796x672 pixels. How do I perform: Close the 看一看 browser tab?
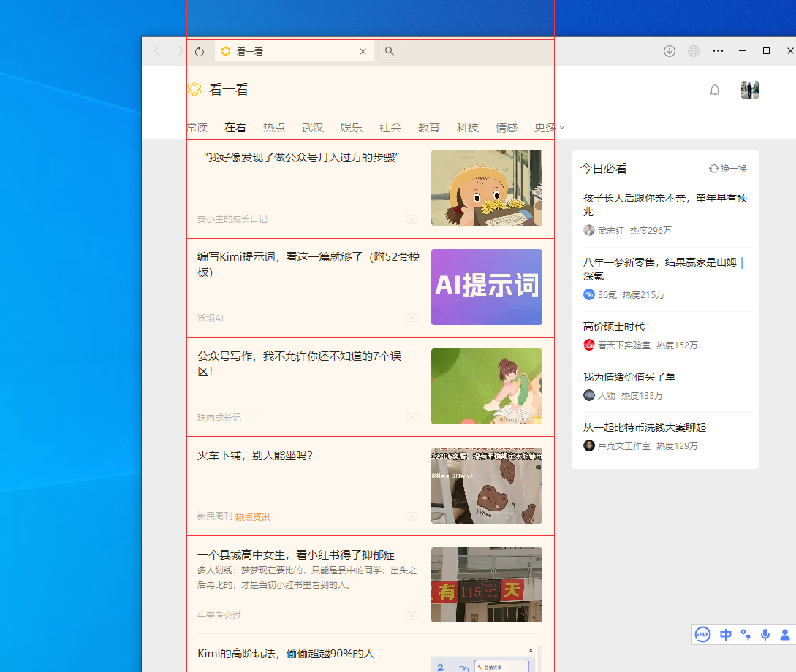pyautogui.click(x=363, y=52)
